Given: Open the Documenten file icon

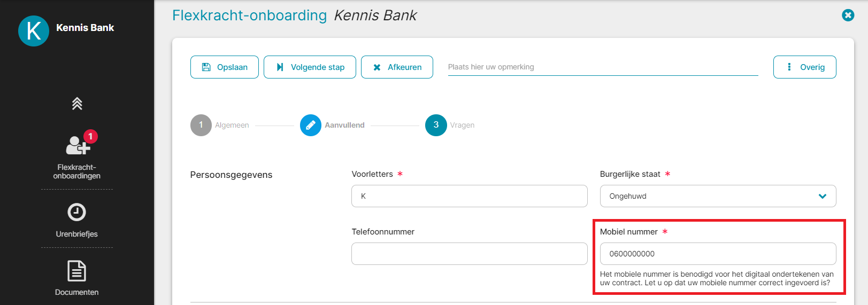Looking at the screenshot, I should pos(76,271).
